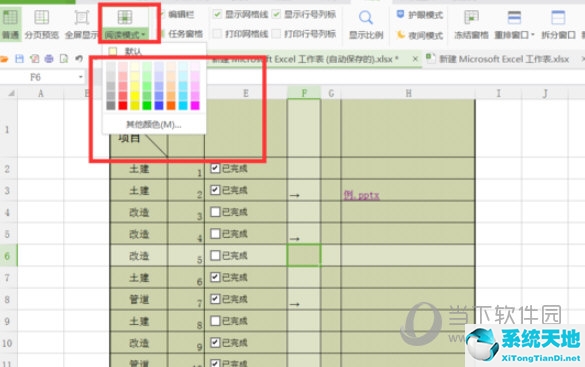Check 已完成 box in row 4
The width and height of the screenshot is (585, 367).
[x=215, y=212]
